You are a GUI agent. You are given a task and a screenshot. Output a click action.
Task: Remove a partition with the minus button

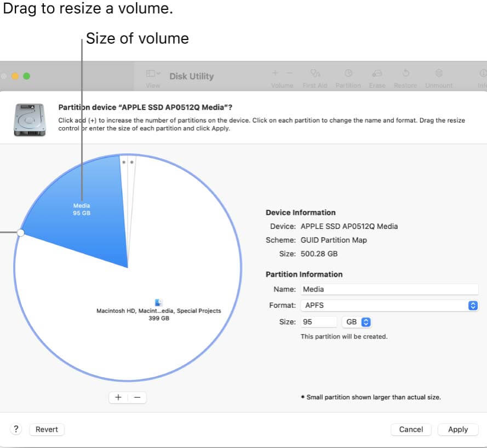click(136, 398)
